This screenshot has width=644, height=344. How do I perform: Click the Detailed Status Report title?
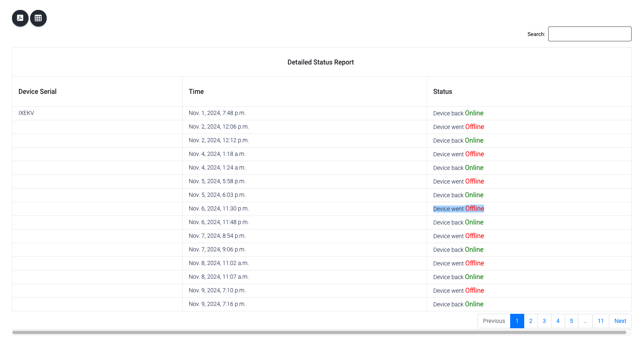coord(321,62)
